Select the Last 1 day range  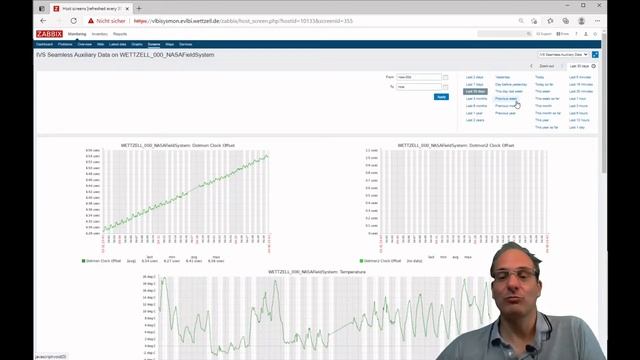[x=577, y=127]
